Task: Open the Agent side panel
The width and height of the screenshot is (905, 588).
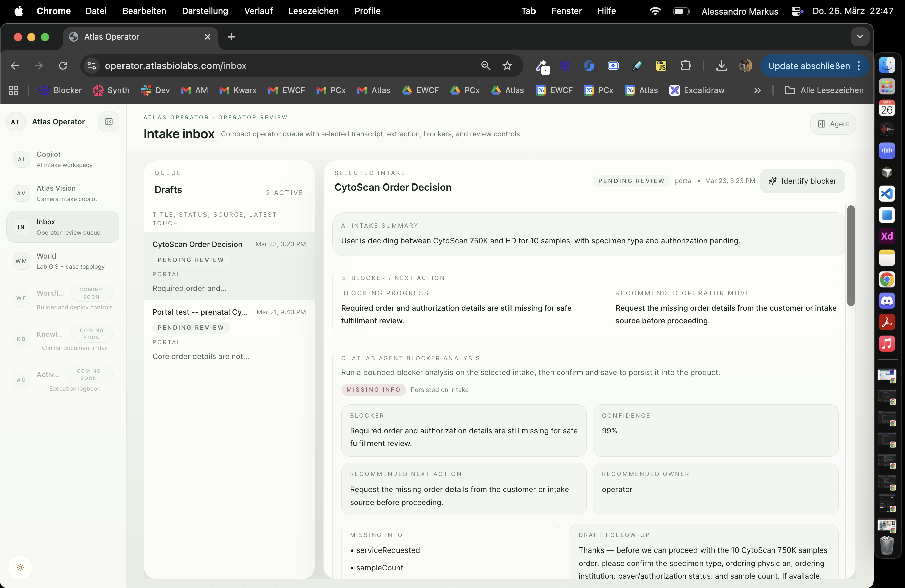Action: 833,124
